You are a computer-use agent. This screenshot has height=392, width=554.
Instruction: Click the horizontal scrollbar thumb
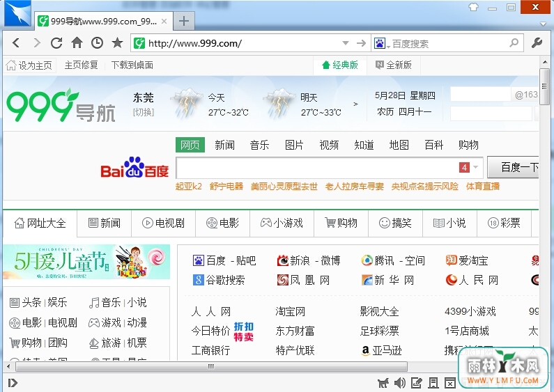pos(211,366)
